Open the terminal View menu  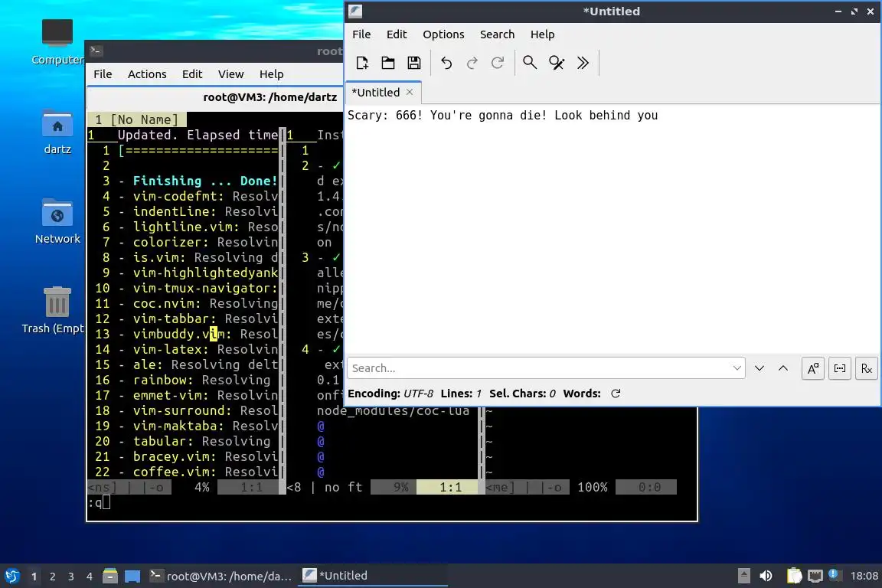(x=230, y=74)
